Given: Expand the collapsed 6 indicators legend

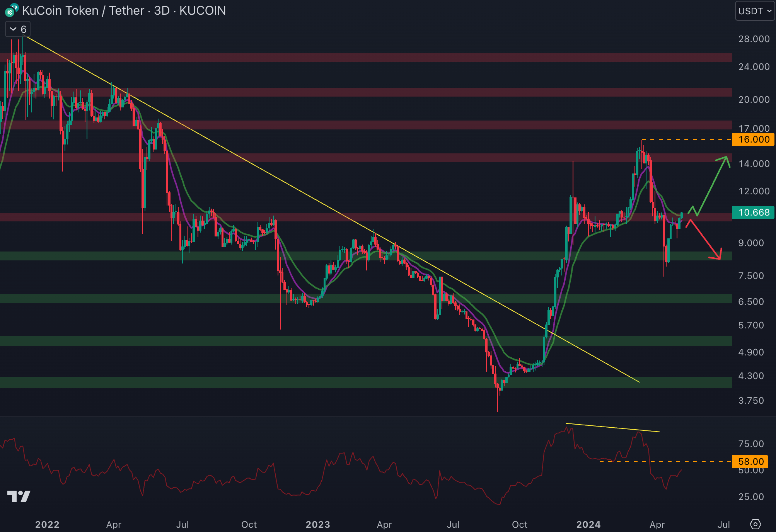Looking at the screenshot, I should click(18, 29).
